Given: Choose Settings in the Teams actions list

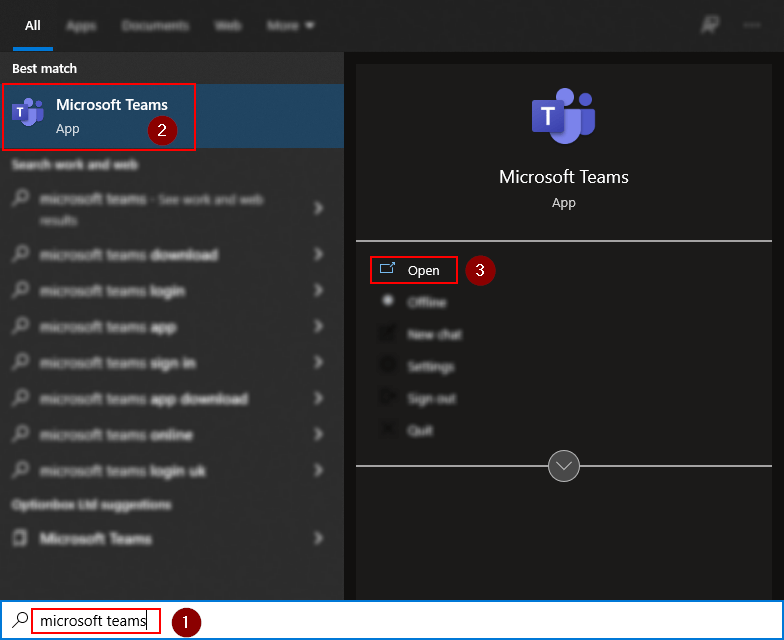Looking at the screenshot, I should pos(431,366).
